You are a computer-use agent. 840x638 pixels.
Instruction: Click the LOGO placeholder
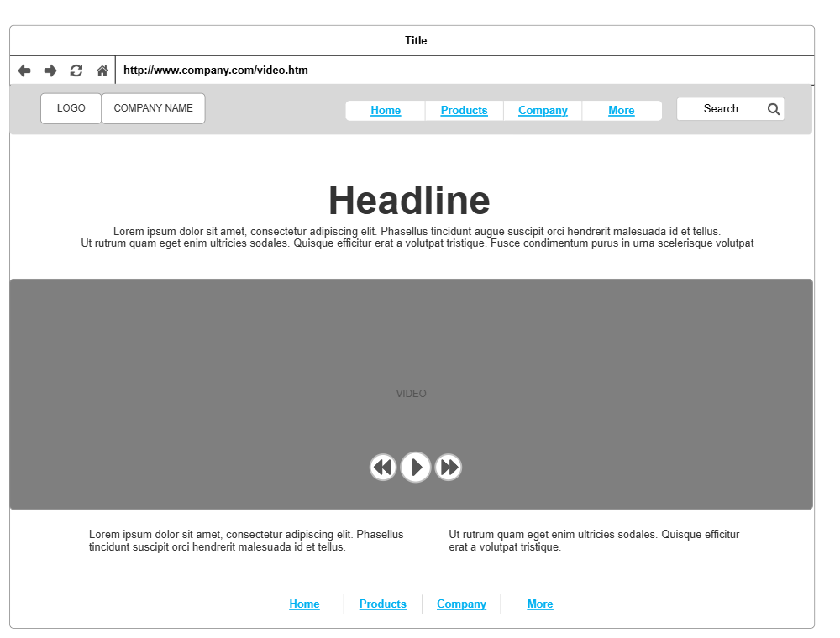pos(71,107)
